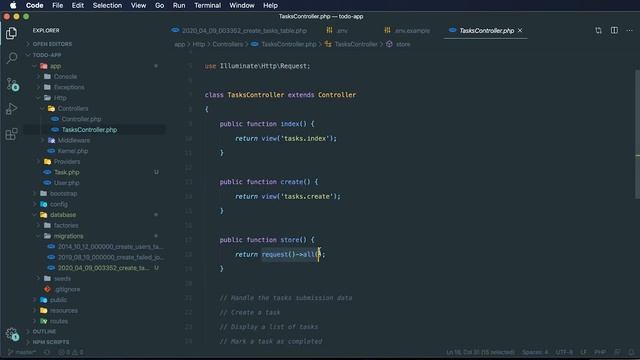
Task: Expand the config folder
Action: 59,204
